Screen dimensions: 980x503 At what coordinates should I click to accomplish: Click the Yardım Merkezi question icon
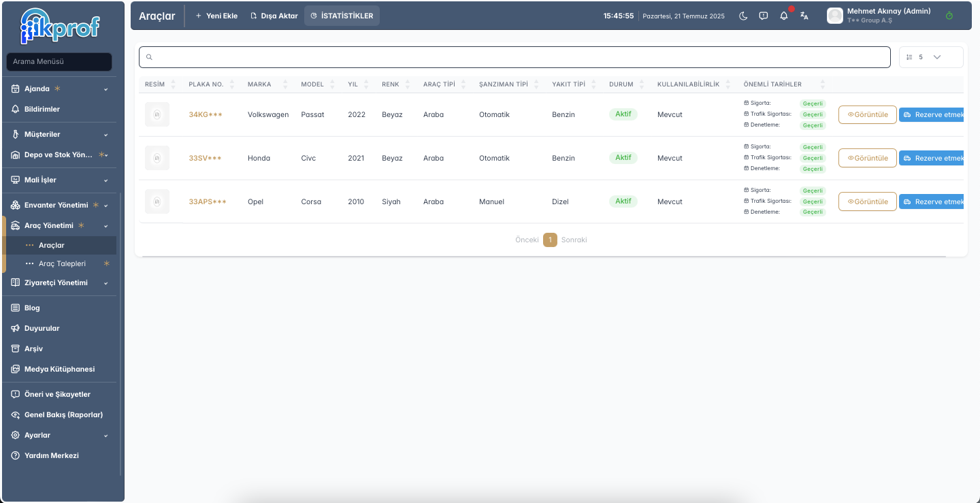pos(16,455)
